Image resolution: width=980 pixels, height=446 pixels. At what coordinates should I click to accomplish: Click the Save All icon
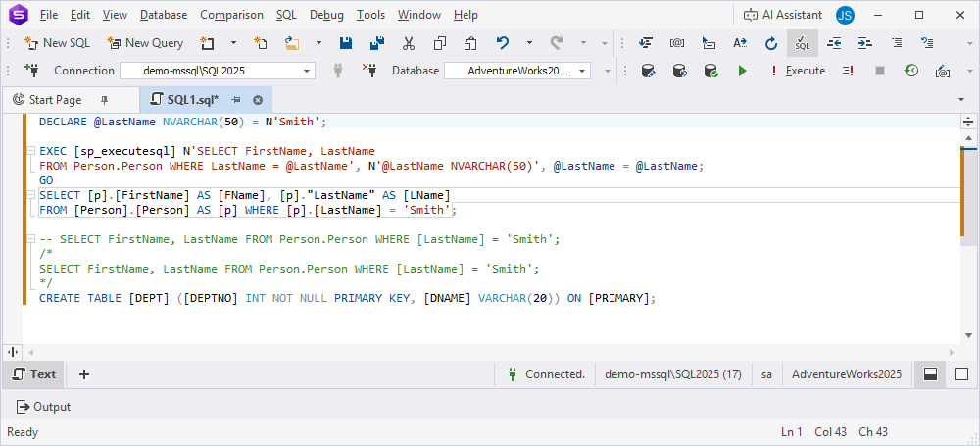click(377, 43)
